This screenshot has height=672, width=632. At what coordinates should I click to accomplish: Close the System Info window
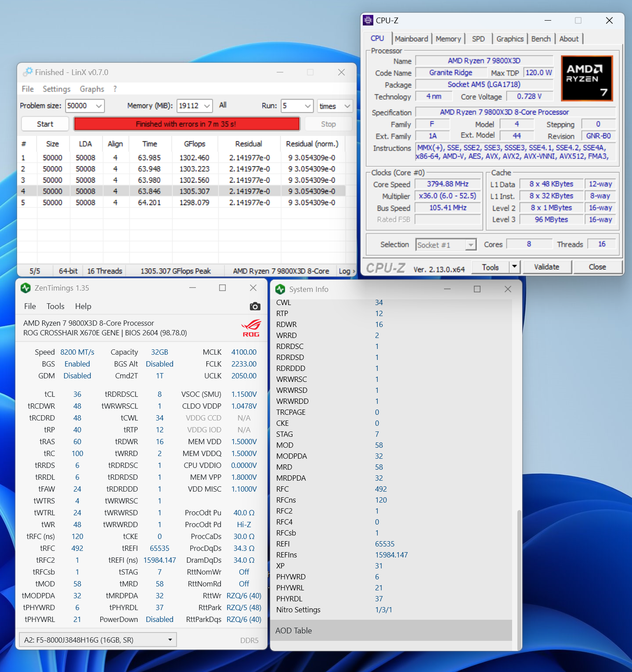pyautogui.click(x=508, y=289)
